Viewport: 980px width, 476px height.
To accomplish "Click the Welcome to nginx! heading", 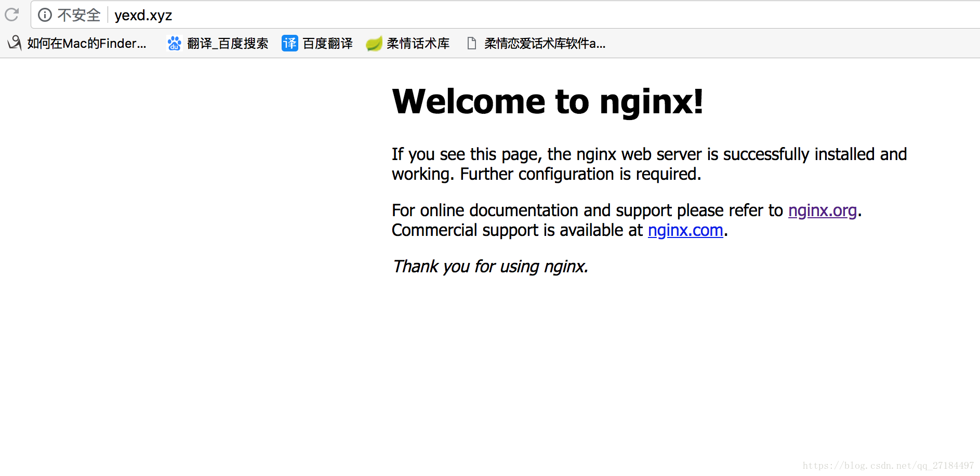I will pyautogui.click(x=548, y=101).
